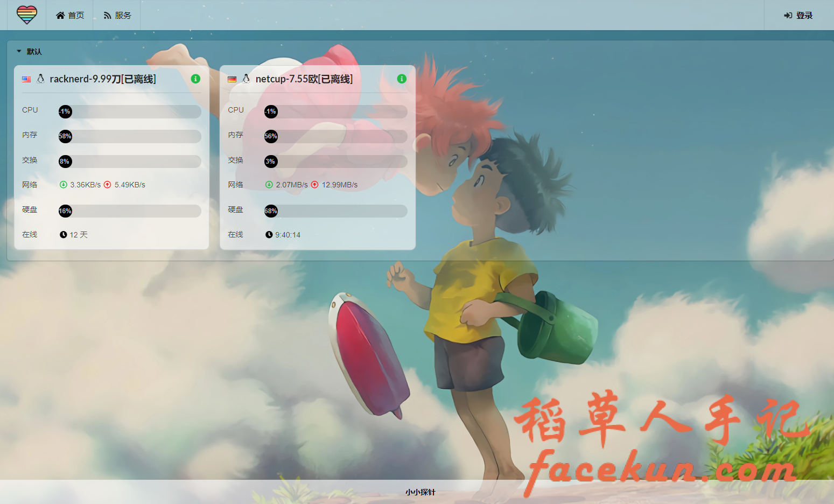The width and height of the screenshot is (834, 504).
Task: Click the racknerd 硬盘 disk usage bar
Action: click(130, 211)
